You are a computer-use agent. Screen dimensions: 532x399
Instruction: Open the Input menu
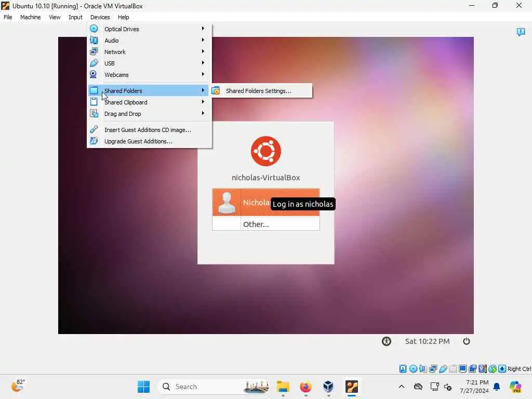[x=75, y=17]
